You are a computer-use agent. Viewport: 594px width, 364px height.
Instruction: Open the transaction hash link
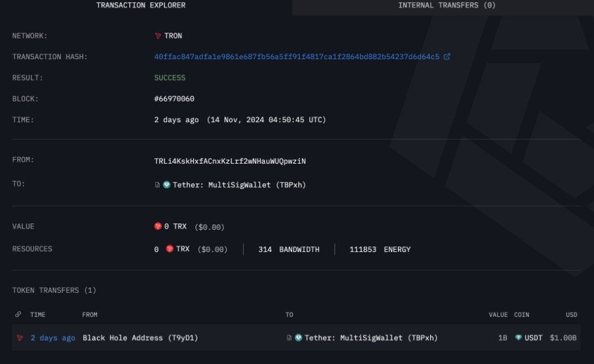coord(296,57)
